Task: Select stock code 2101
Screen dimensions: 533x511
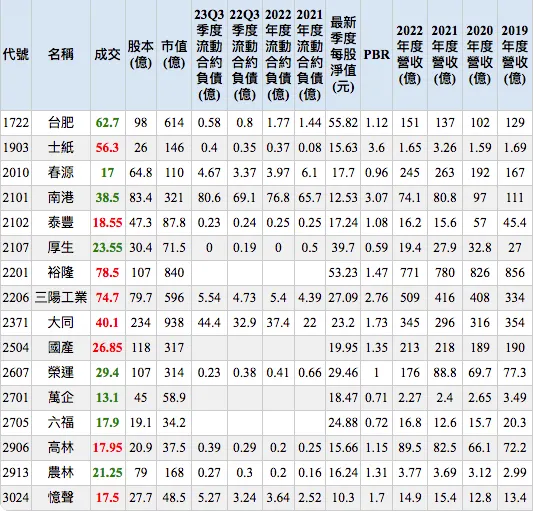Action: [16, 198]
